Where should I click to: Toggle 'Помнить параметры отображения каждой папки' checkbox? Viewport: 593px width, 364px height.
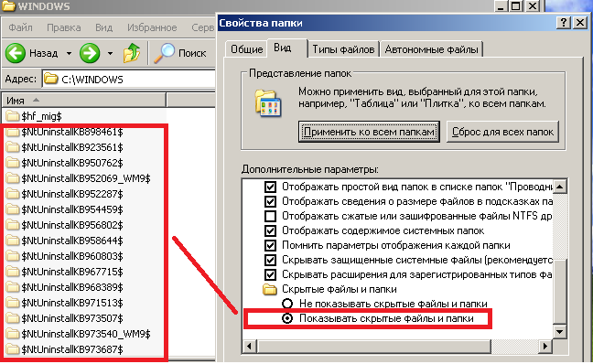coord(270,245)
